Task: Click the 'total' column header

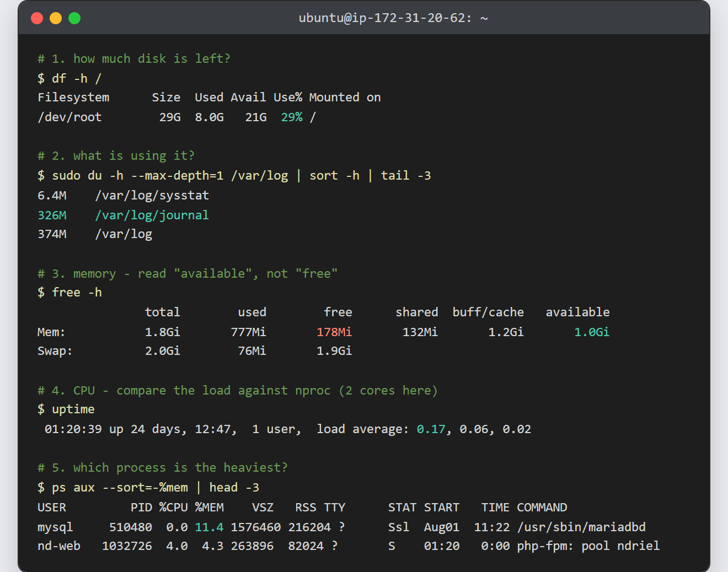Action: (163, 312)
